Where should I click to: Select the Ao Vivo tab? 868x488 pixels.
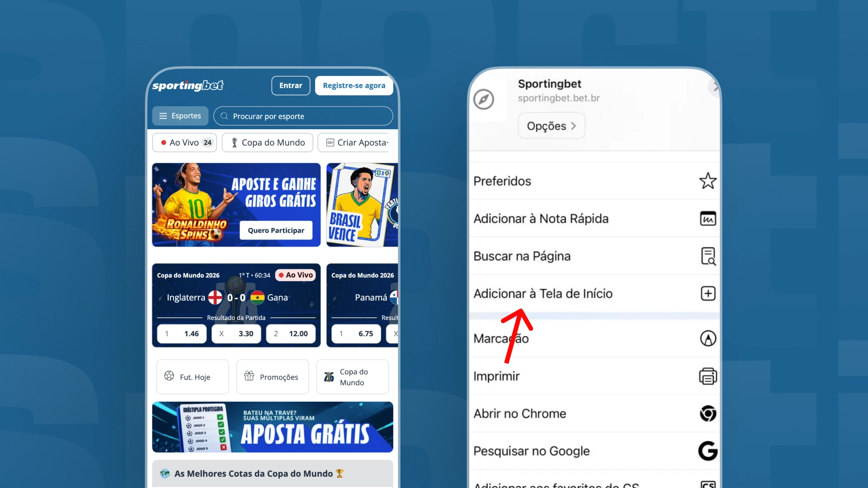(x=184, y=142)
